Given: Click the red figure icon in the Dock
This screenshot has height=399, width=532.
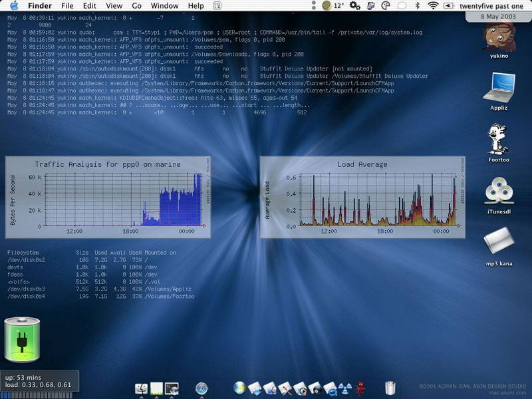Looking at the screenshot, I should [360, 389].
